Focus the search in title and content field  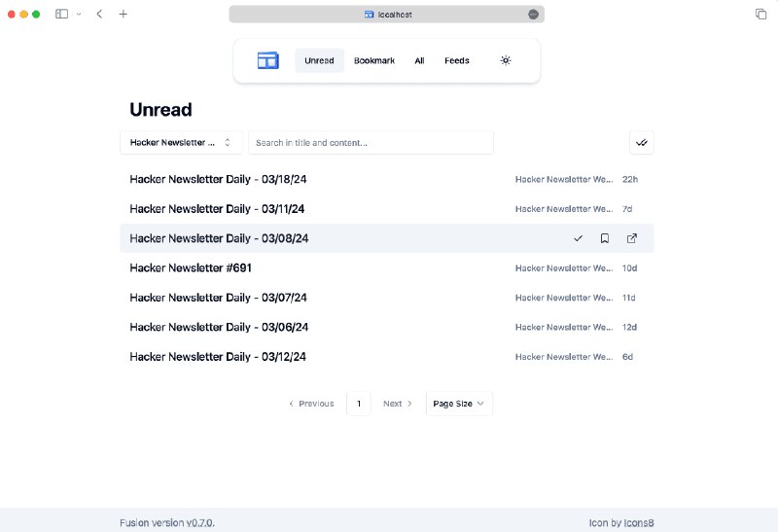point(371,143)
